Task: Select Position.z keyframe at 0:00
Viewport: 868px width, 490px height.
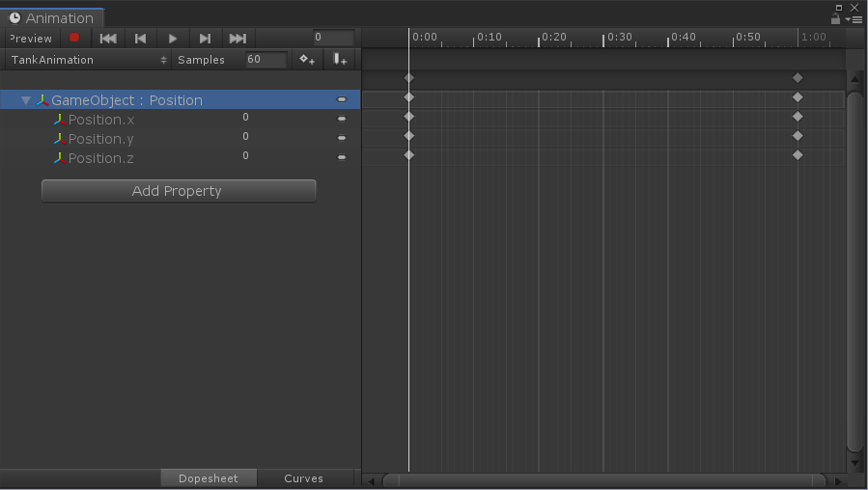Action: pyautogui.click(x=409, y=155)
